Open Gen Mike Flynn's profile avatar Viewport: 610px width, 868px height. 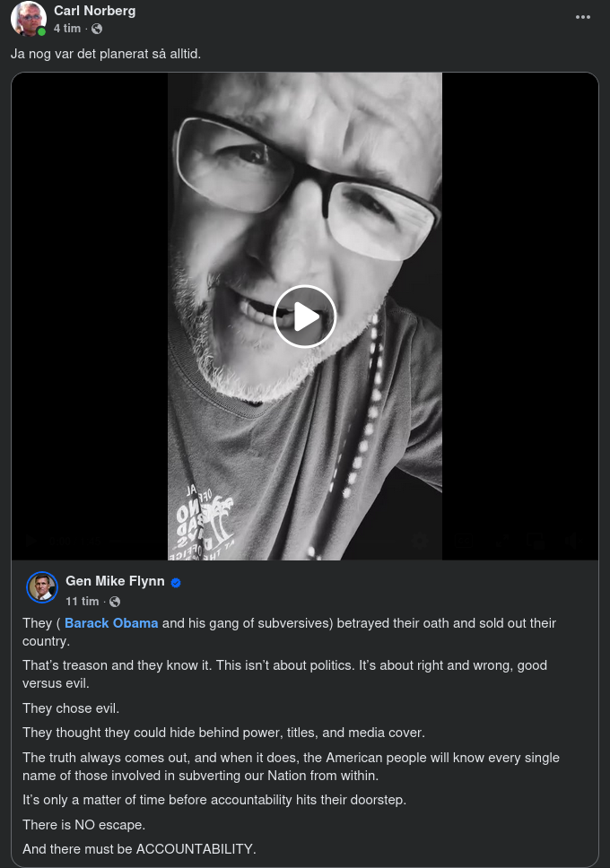(x=42, y=587)
